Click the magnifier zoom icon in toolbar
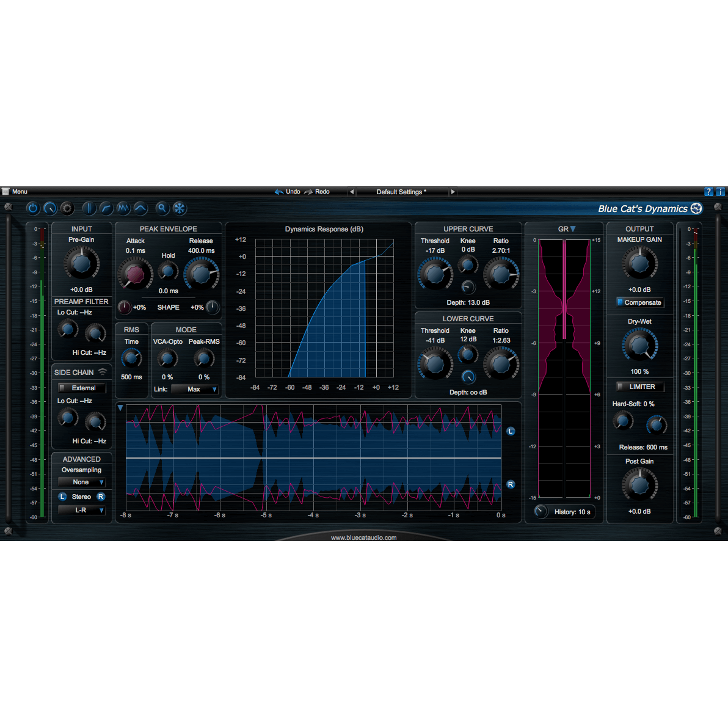 (x=162, y=208)
